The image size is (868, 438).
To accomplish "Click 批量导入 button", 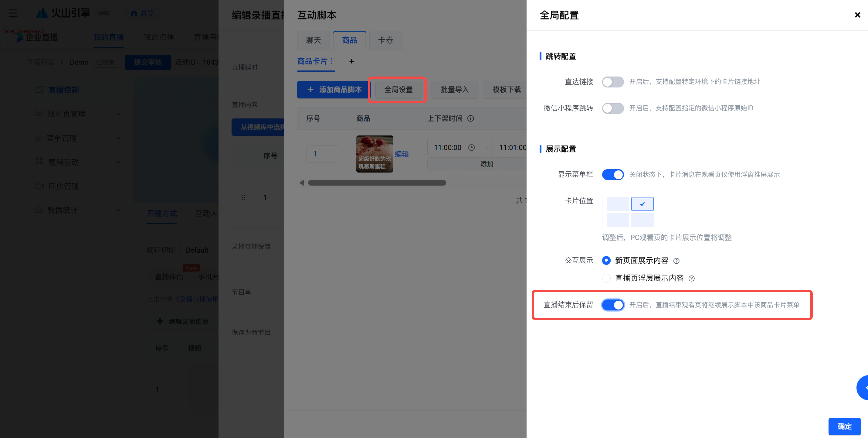I will pos(455,90).
